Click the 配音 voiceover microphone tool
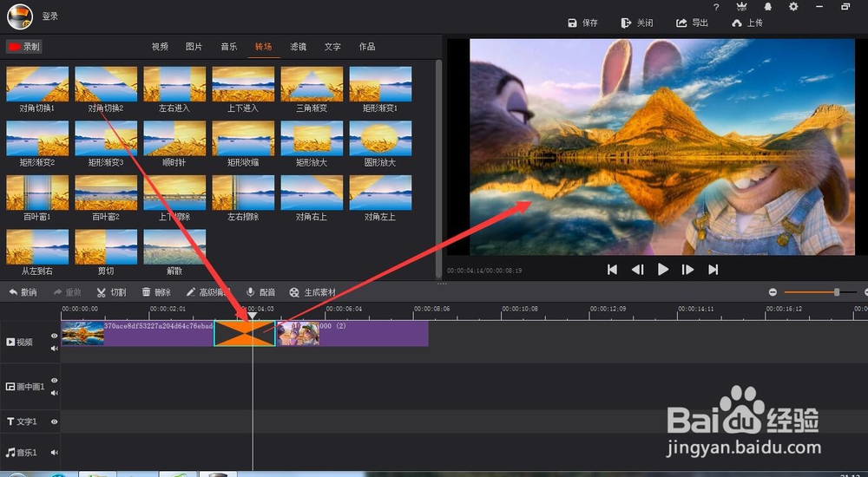This screenshot has width=868, height=477. [x=260, y=292]
